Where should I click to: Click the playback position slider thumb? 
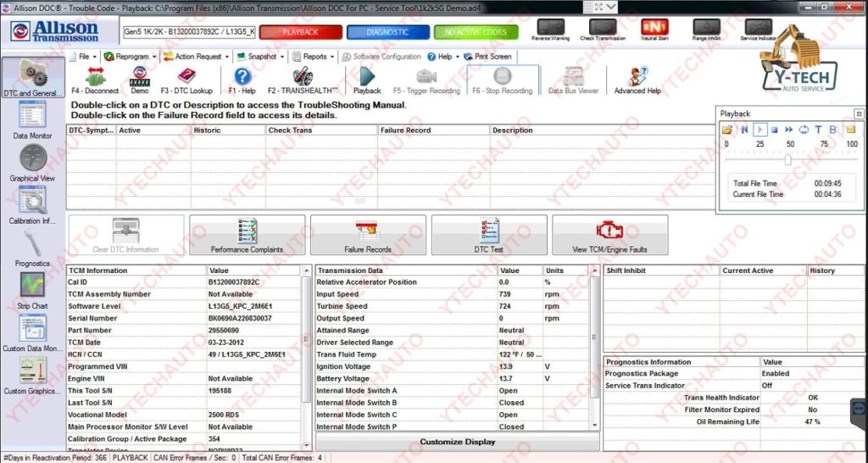click(787, 160)
